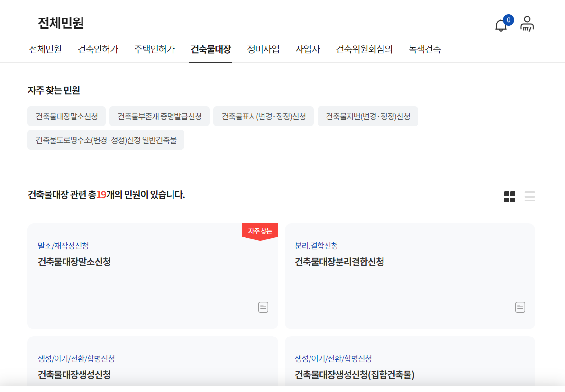565x392 pixels.
Task: Click the red 자주 찾는 badge
Action: [260, 231]
